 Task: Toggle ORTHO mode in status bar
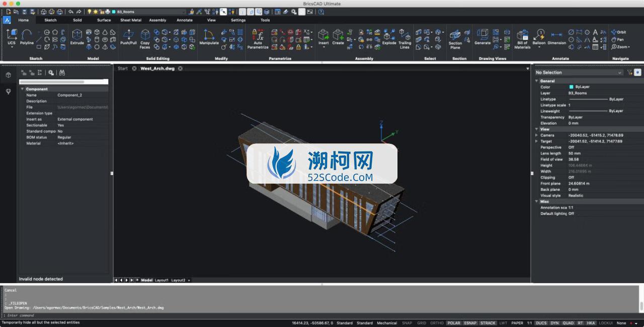pos(437,323)
